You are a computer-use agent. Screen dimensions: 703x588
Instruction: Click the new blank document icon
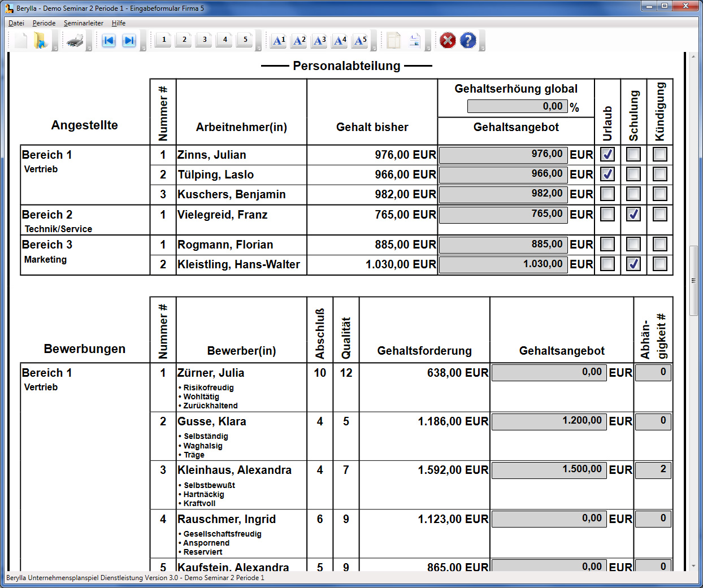click(20, 41)
